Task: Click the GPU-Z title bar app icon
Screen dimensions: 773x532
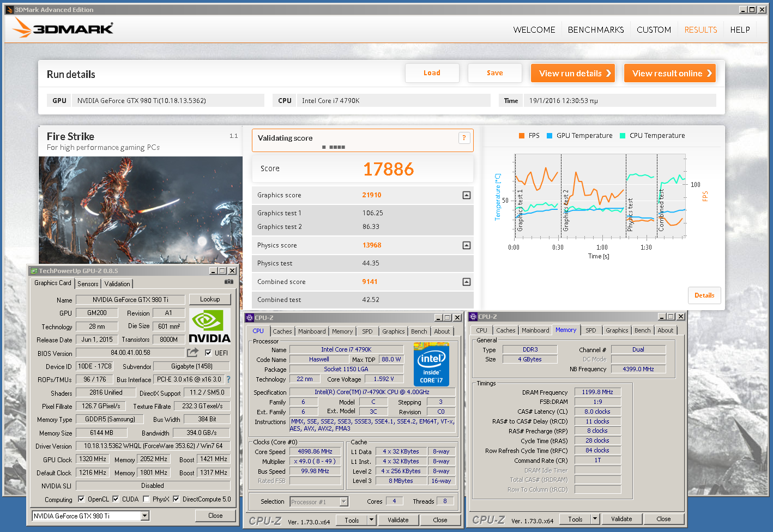Action: (x=34, y=271)
